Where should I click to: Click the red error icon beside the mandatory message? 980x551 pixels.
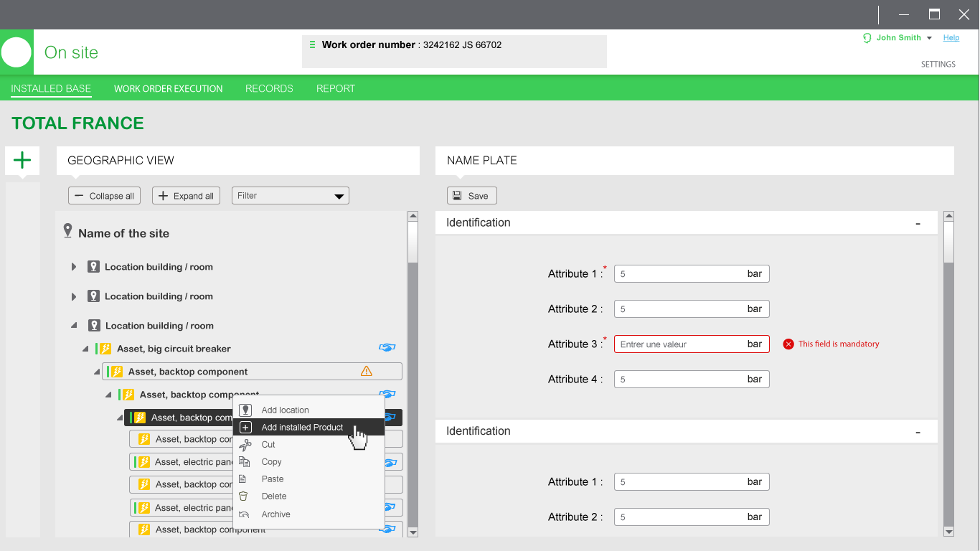[x=788, y=344]
